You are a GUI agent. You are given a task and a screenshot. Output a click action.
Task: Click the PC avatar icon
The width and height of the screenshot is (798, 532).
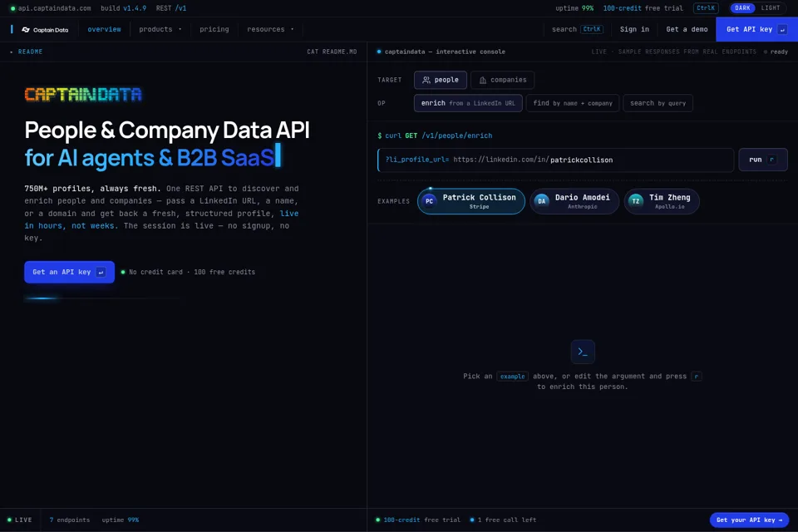tap(430, 201)
